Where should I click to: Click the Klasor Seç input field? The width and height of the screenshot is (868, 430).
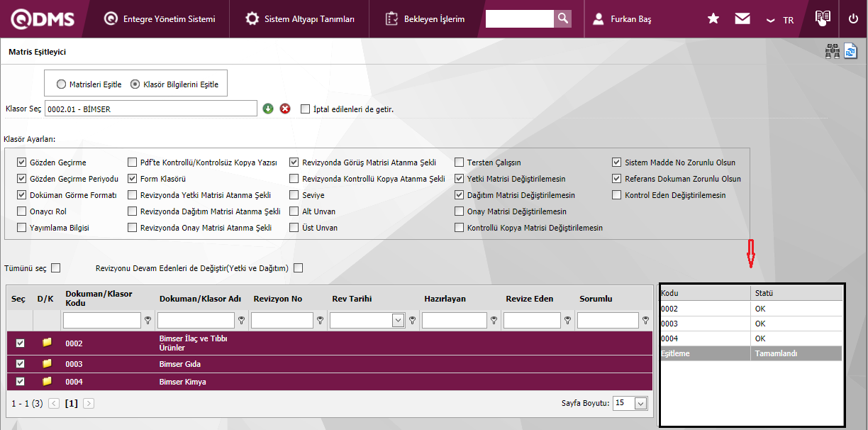150,109
